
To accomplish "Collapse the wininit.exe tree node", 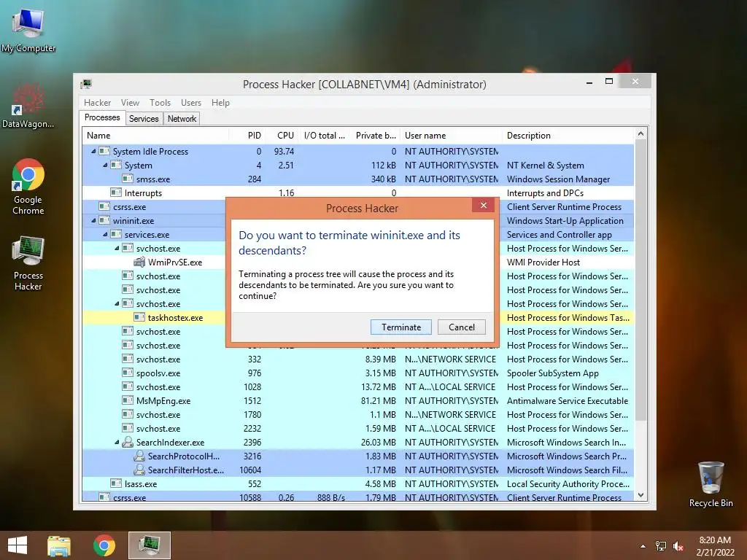I will point(93,220).
